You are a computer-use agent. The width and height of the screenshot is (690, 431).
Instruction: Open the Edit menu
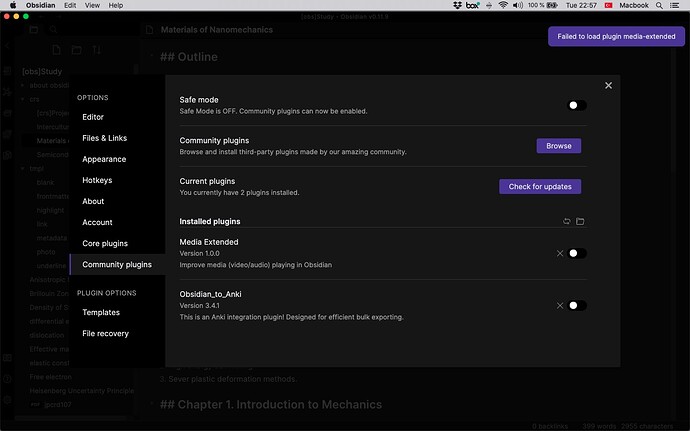click(x=70, y=5)
